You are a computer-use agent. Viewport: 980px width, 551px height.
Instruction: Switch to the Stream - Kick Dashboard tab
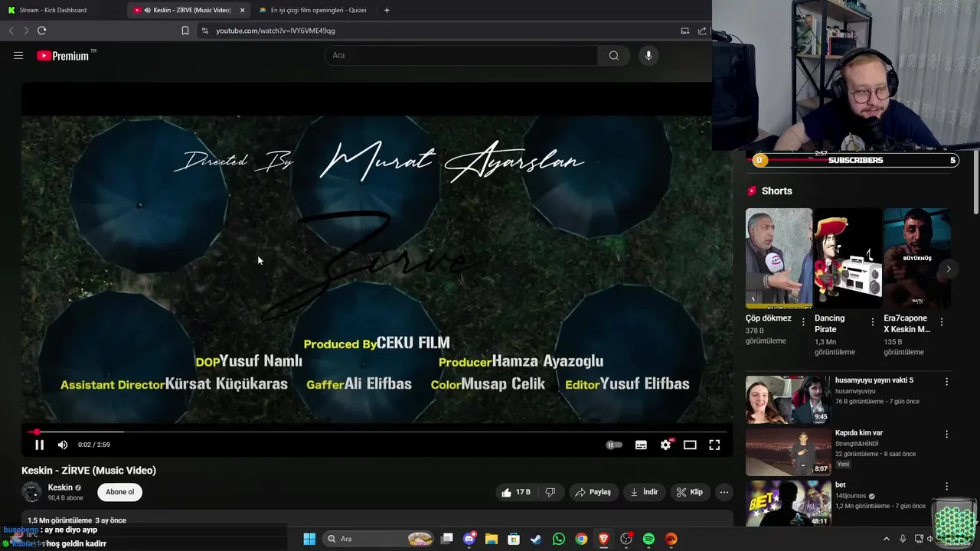(x=63, y=10)
